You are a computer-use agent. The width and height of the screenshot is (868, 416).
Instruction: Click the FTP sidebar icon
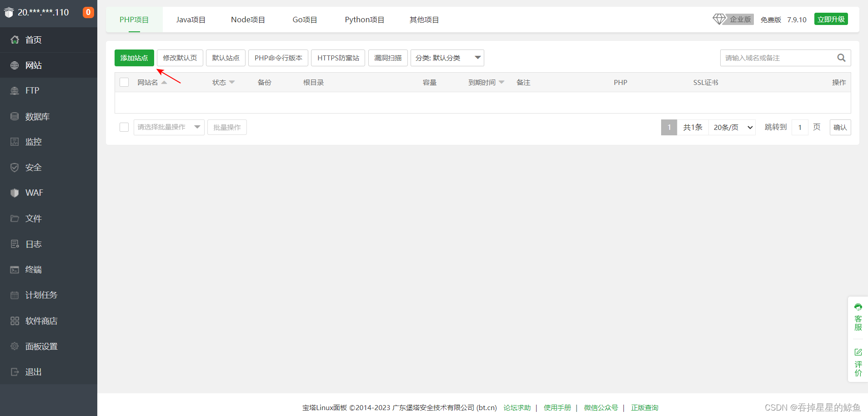coord(15,91)
